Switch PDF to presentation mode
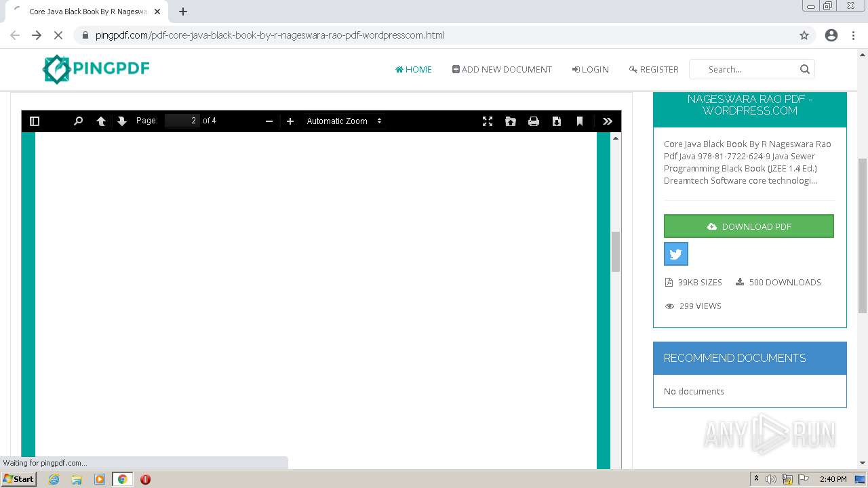Screen dimensions: 868x488 click(488, 121)
